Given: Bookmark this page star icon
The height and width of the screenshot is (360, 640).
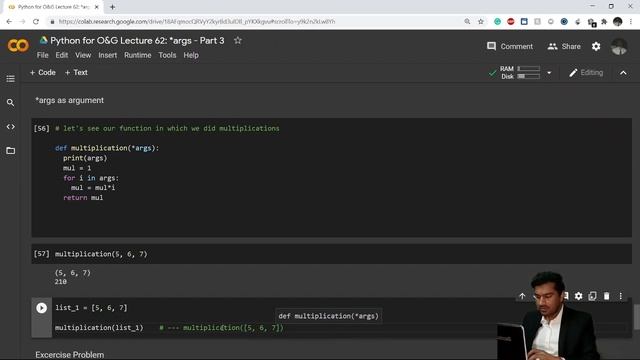Looking at the screenshot, I should click(x=481, y=22).
